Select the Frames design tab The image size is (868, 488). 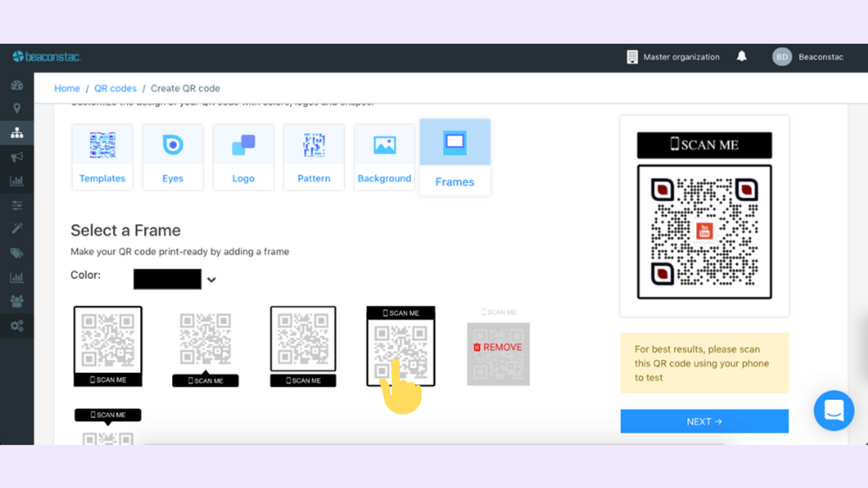click(455, 158)
